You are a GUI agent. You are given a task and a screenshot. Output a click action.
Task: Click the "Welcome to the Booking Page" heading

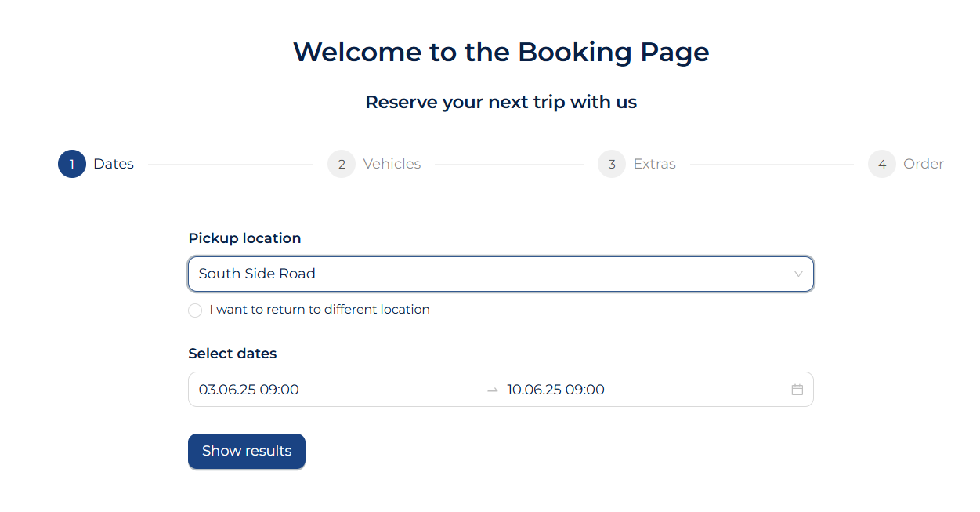pyautogui.click(x=501, y=52)
